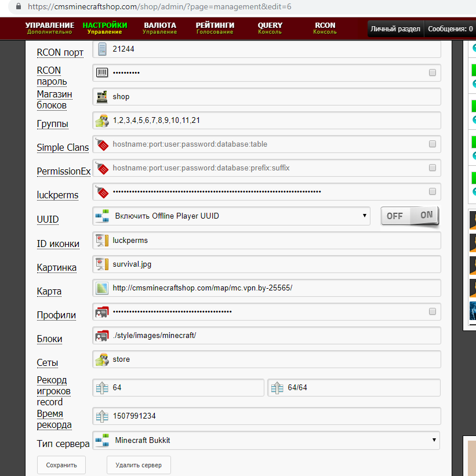Open the ВАЛЮТА Управление menu
The image size is (476, 476).
pyautogui.click(x=159, y=28)
